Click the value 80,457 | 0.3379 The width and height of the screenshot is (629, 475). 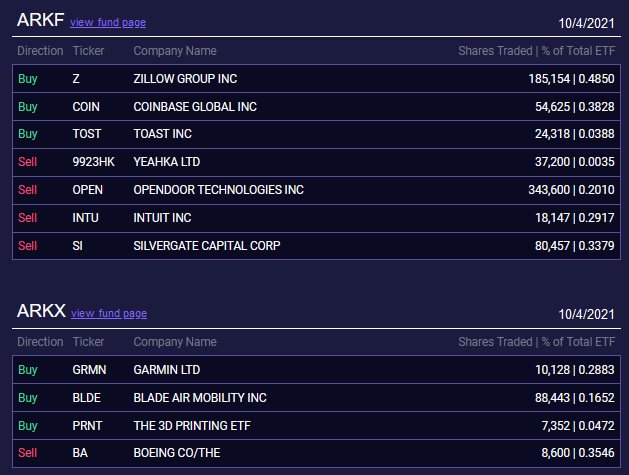tap(574, 246)
